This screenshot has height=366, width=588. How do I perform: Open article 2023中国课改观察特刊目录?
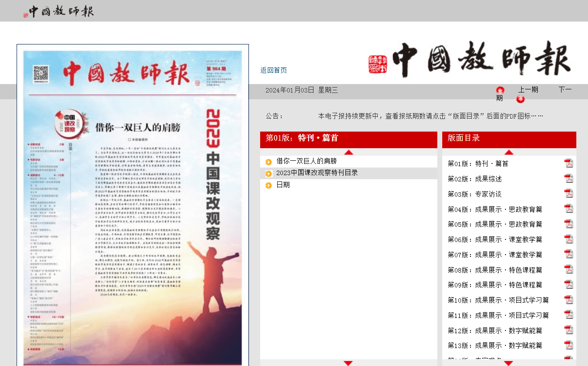click(317, 173)
